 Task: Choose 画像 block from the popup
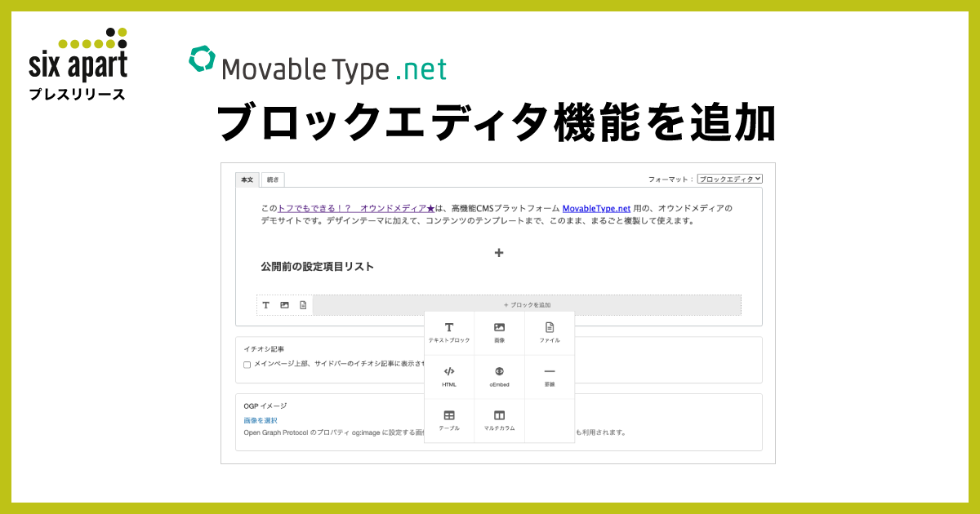499,333
